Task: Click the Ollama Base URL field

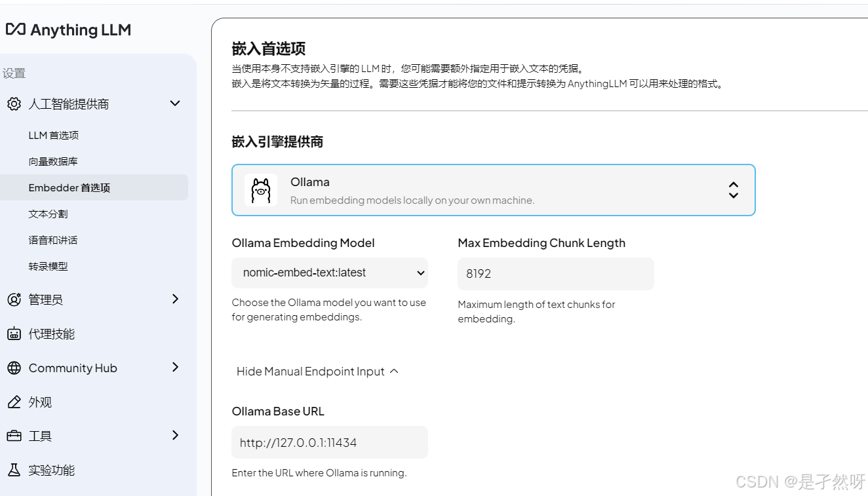Action: [329, 442]
